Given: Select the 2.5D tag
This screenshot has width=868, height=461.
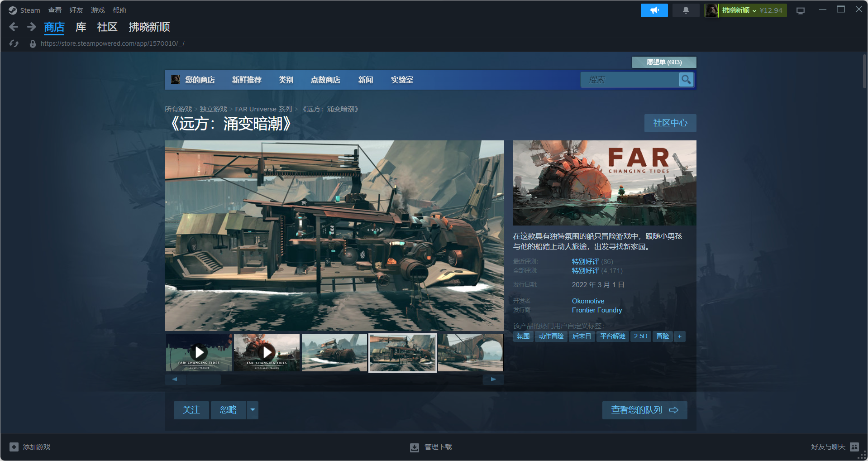Looking at the screenshot, I should [640, 336].
